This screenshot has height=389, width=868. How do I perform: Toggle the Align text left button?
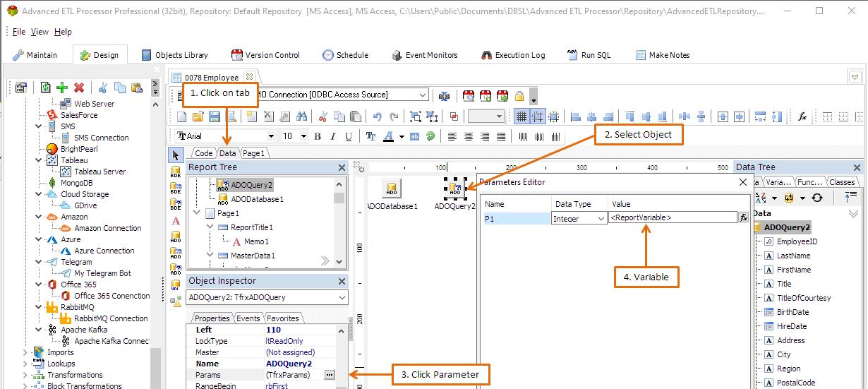click(452, 136)
